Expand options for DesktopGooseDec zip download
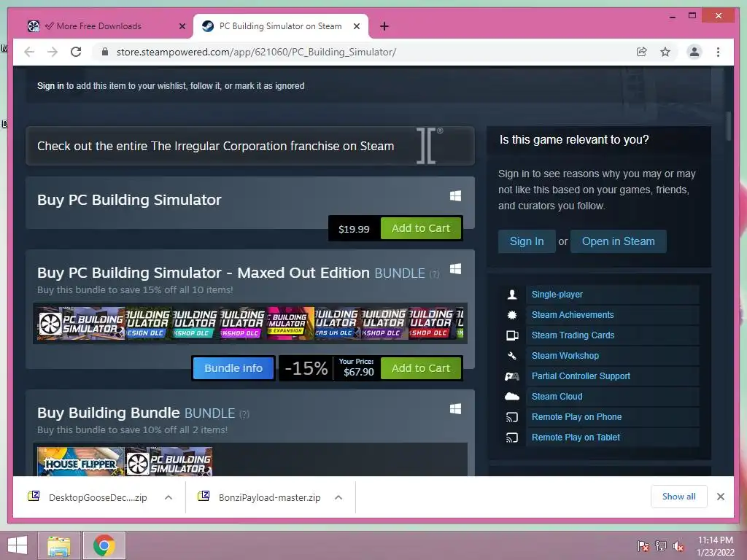The height and width of the screenshot is (560, 747). click(x=169, y=497)
